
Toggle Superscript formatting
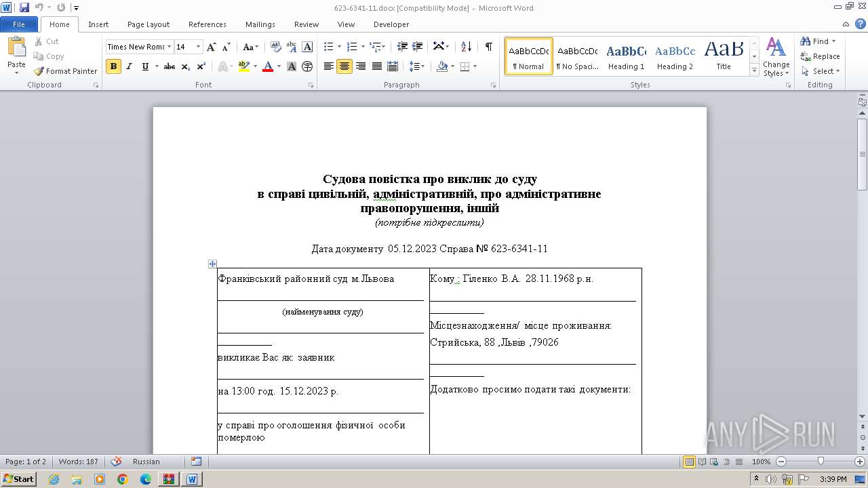pos(201,66)
